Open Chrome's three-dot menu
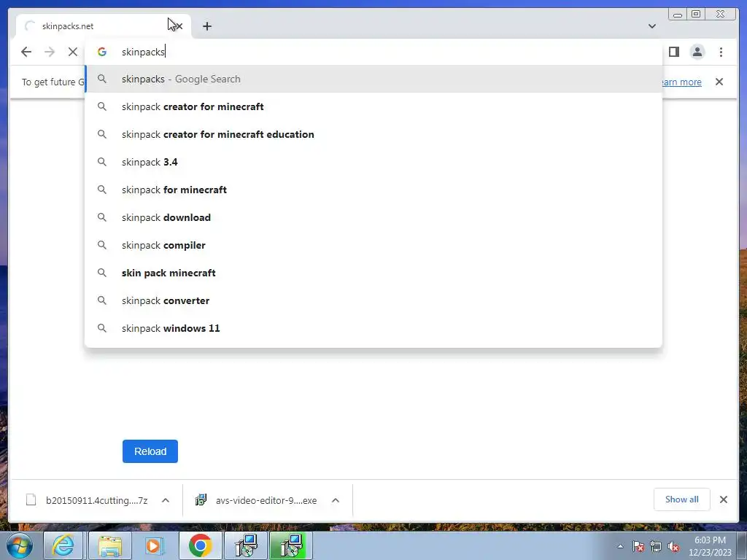 point(721,52)
